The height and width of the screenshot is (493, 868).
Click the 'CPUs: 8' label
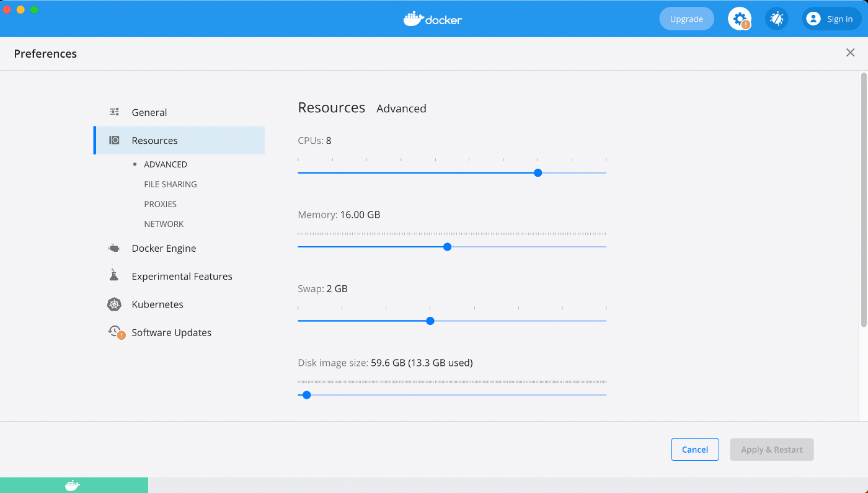click(314, 140)
